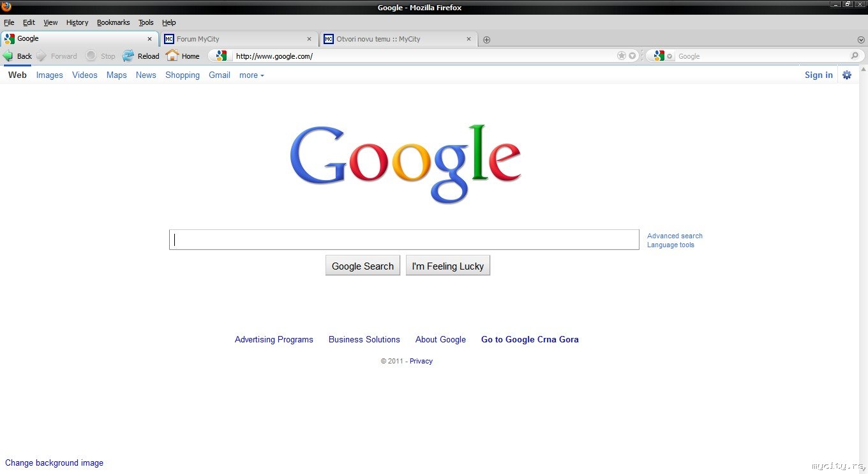The width and height of the screenshot is (868, 474).
Task: Go to the Home page icon
Action: point(172,56)
